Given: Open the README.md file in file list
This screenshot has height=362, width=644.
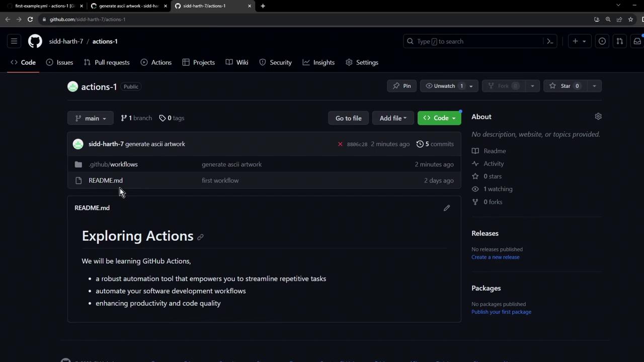Looking at the screenshot, I should pos(106,180).
